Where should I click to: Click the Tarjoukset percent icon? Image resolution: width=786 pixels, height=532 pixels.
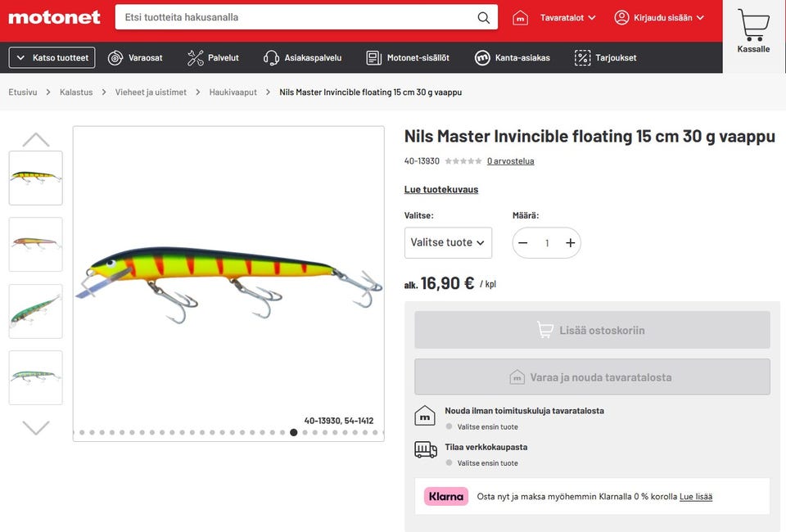pos(582,57)
